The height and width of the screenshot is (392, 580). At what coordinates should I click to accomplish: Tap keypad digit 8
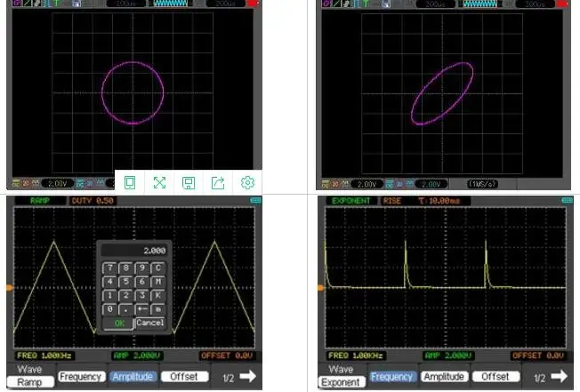click(126, 268)
